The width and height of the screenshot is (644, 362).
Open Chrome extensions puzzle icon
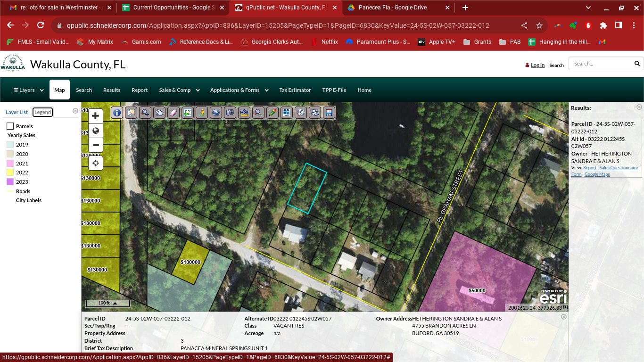(603, 25)
